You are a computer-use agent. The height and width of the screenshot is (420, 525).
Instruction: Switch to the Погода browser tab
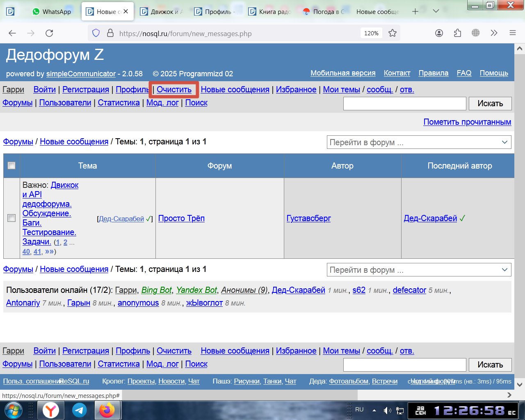pyautogui.click(x=324, y=11)
